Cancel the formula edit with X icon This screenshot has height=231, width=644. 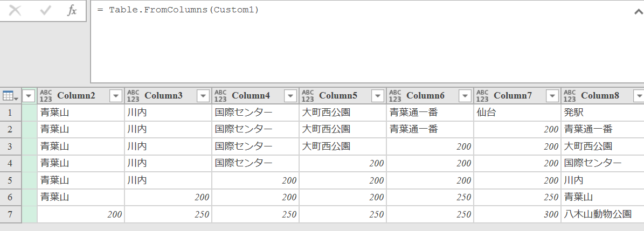(x=15, y=10)
